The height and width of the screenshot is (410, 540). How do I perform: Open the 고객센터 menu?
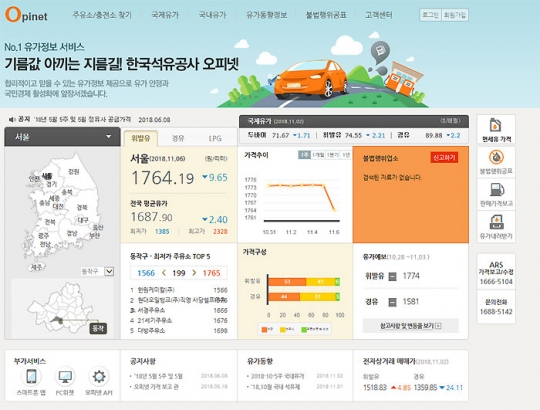point(378,15)
